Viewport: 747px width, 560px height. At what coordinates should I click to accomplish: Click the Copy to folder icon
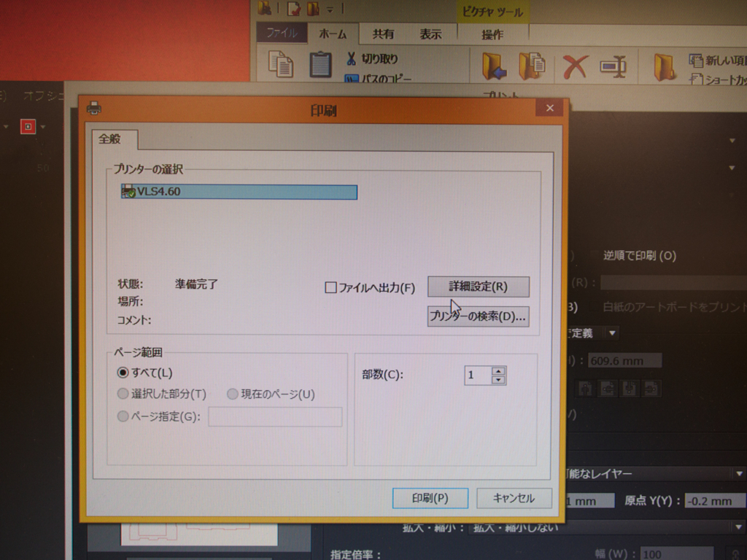[532, 66]
